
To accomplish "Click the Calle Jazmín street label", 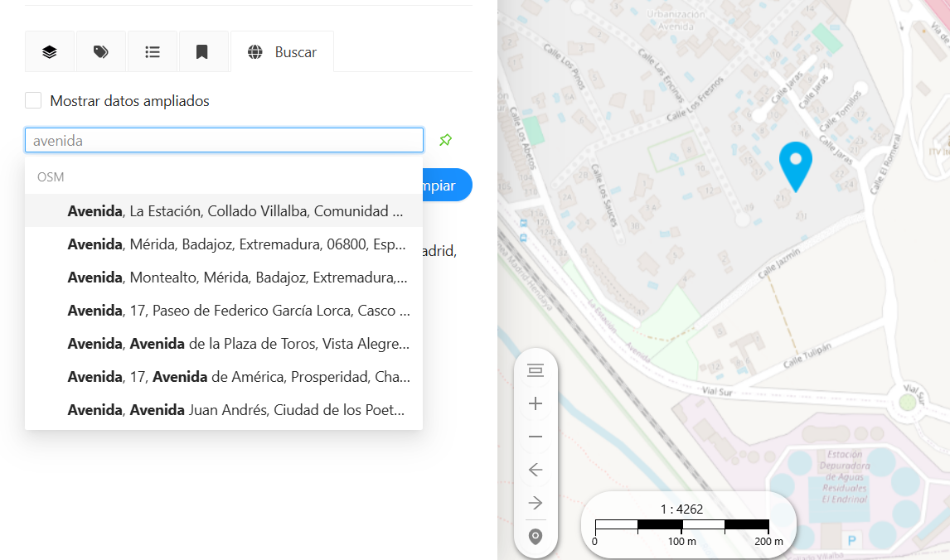I will [779, 263].
